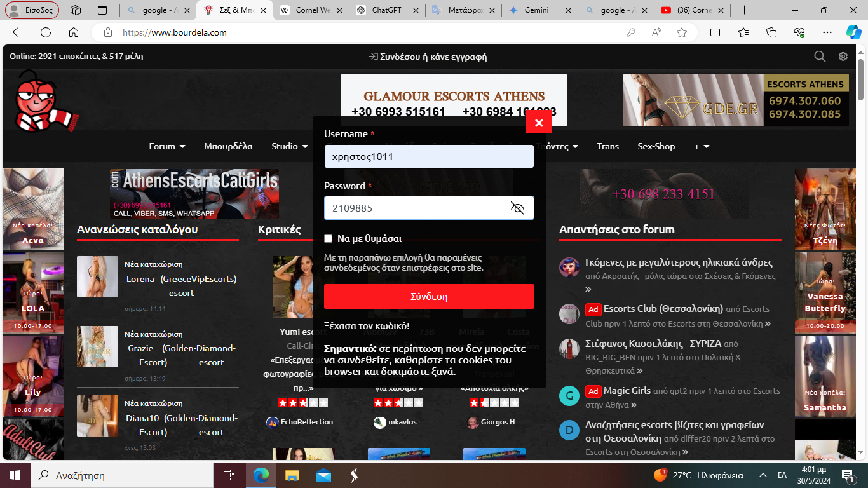Screen dimensions: 868x488
Task: Check the "Να με θυμάσαι" checkbox
Action: pyautogui.click(x=329, y=239)
